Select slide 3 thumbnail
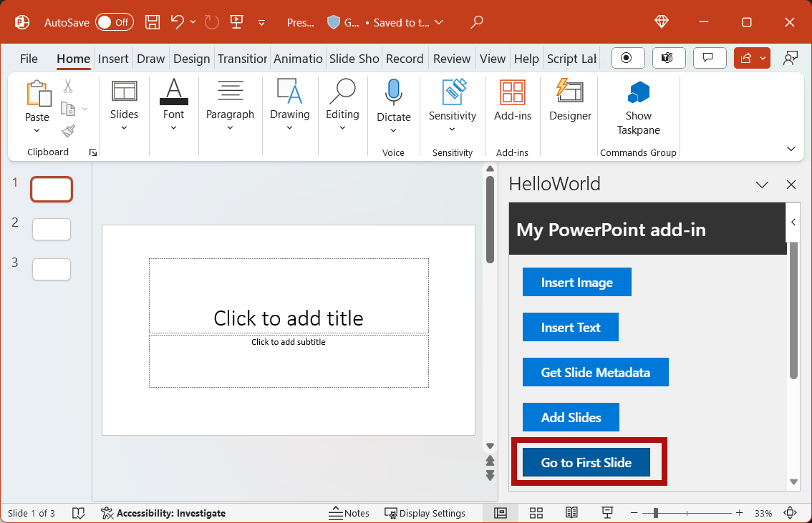 tap(52, 269)
